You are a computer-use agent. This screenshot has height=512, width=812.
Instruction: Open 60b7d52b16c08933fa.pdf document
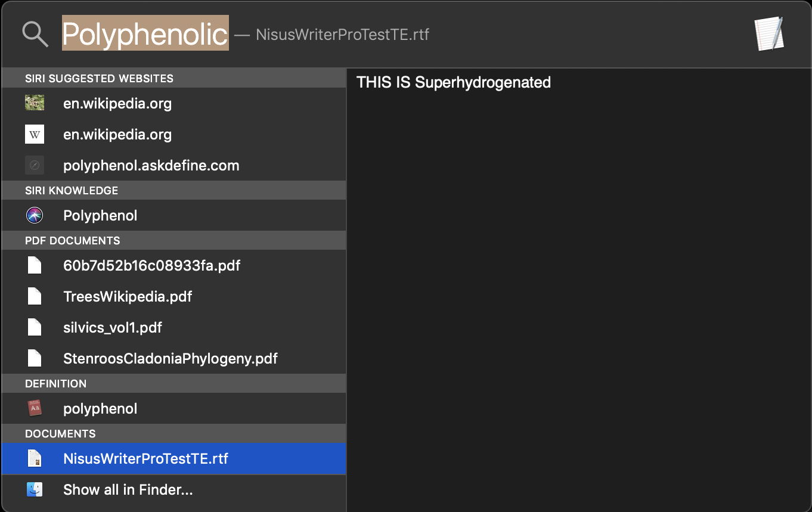tap(151, 266)
